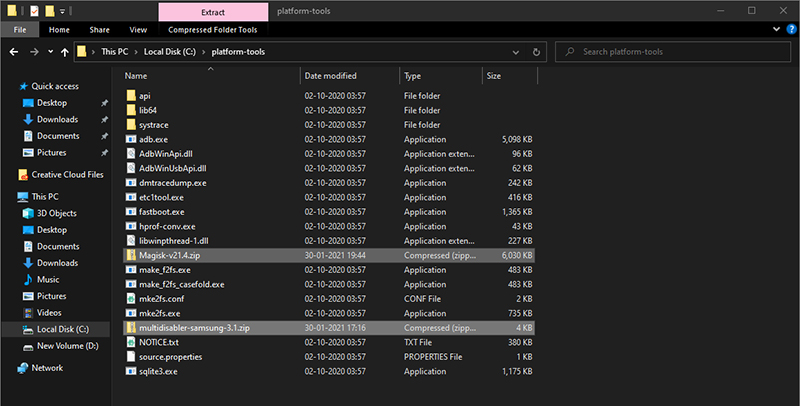Select the libwinpthread-1.dll file icon

point(131,241)
